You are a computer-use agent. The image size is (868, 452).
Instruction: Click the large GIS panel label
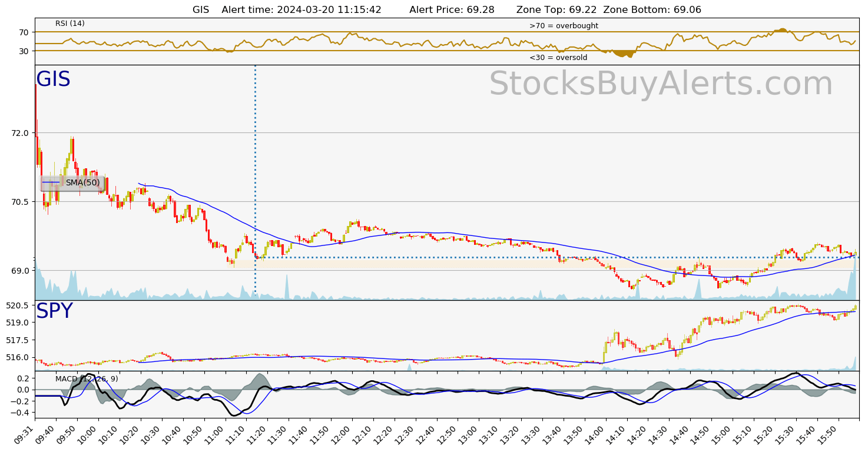pyautogui.click(x=53, y=79)
